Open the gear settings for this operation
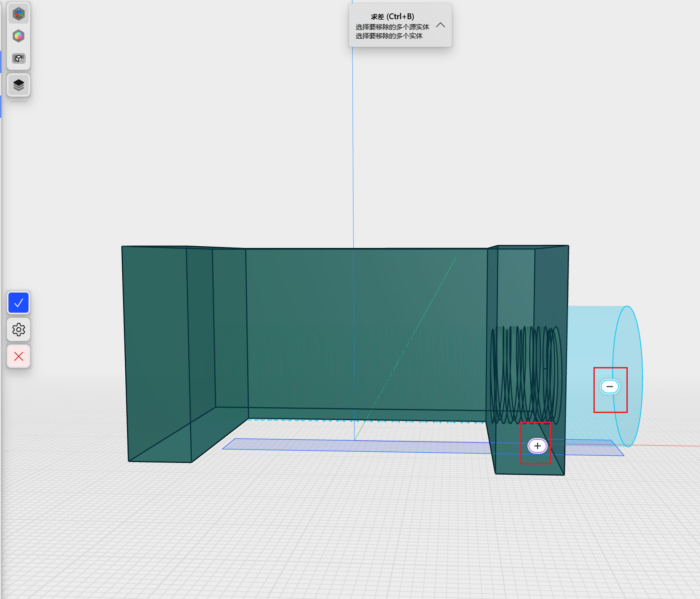This screenshot has height=599, width=700. click(19, 330)
